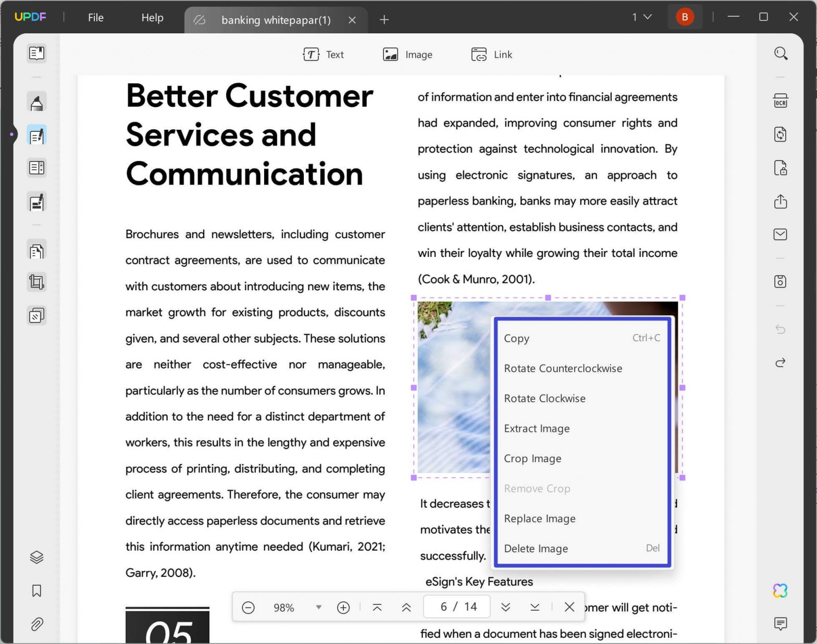The width and height of the screenshot is (817, 644).
Task: Expand the window count dropdown
Action: pyautogui.click(x=642, y=17)
